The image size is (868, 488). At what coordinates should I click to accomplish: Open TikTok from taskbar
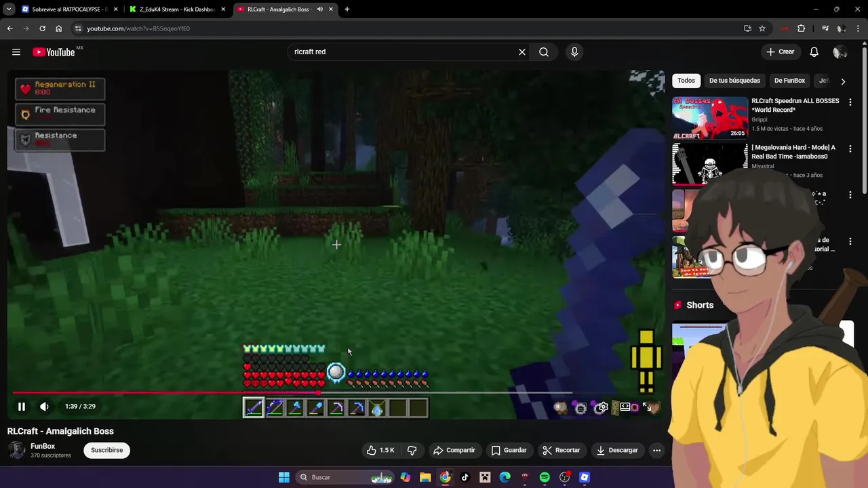[465, 477]
